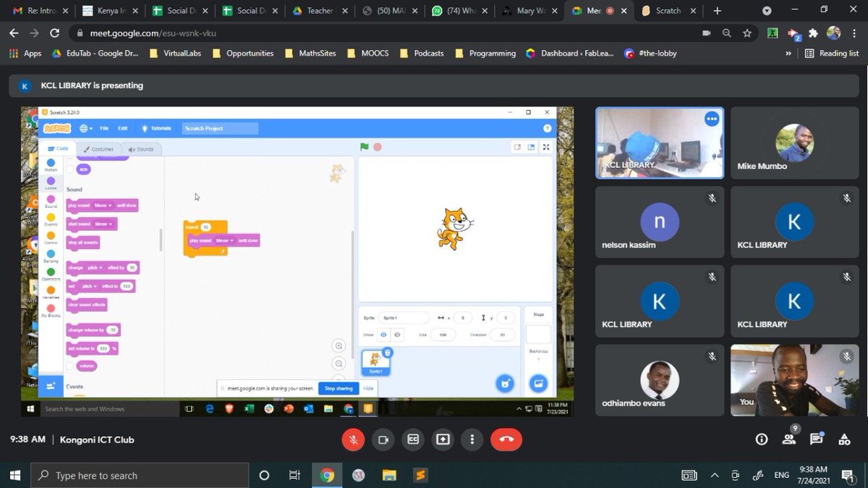868x488 pixels.
Task: Click the camera permission icon in address bar
Action: (707, 33)
